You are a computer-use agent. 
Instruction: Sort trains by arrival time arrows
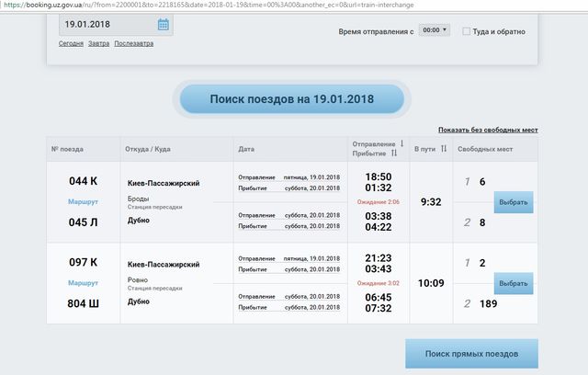393,153
